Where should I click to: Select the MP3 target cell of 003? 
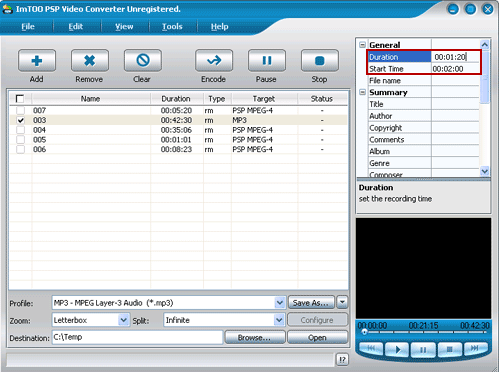(x=240, y=120)
